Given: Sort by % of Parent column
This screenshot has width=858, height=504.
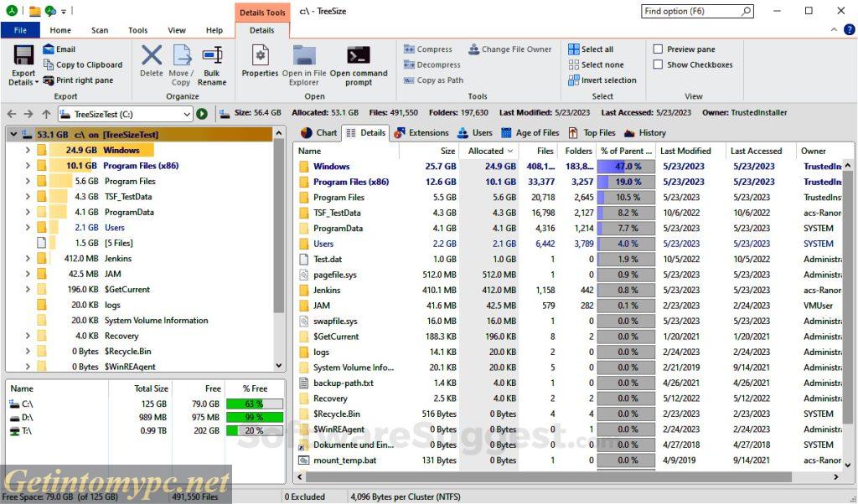Looking at the screenshot, I should (625, 151).
